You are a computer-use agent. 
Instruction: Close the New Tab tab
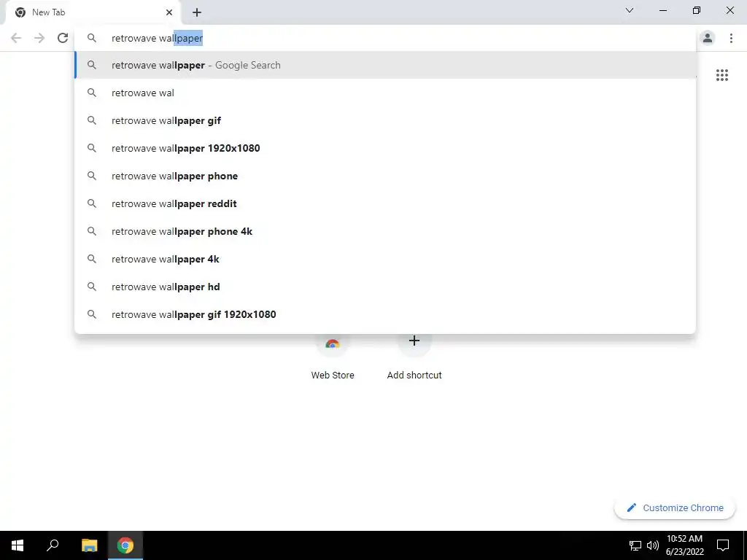tap(169, 12)
